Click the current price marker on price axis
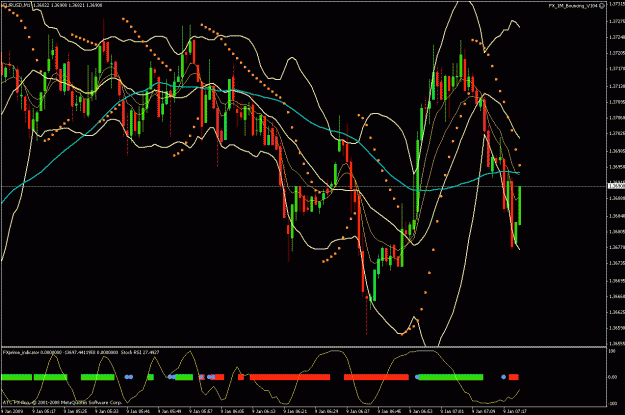 pyautogui.click(x=616, y=186)
